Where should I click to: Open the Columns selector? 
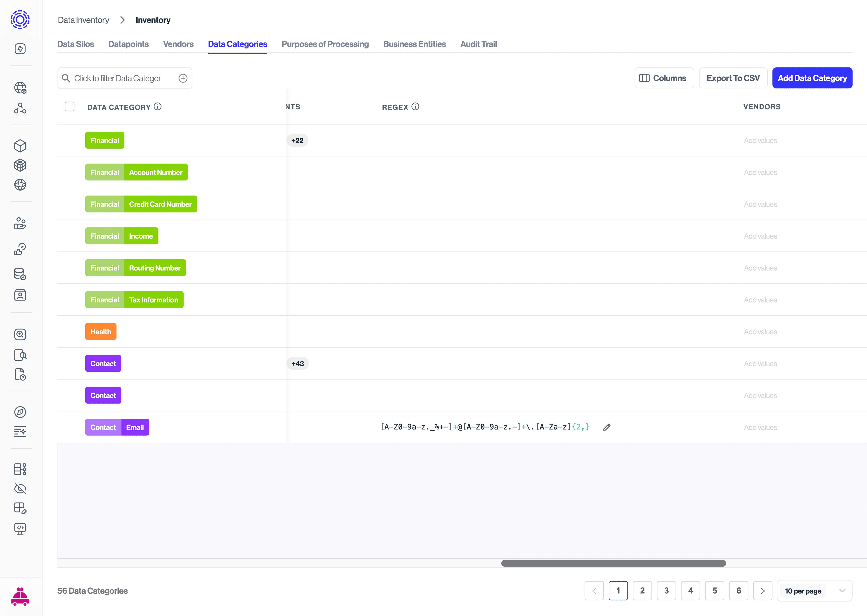[x=664, y=78]
